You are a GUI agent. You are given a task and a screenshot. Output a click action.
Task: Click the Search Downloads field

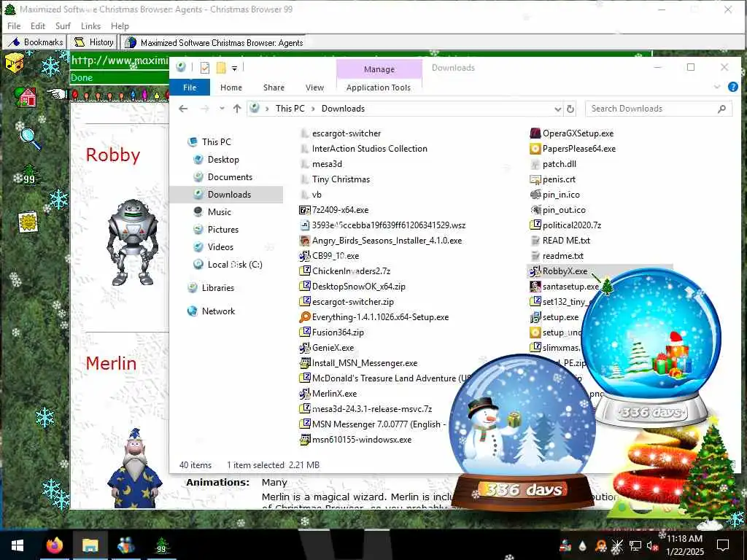(659, 109)
